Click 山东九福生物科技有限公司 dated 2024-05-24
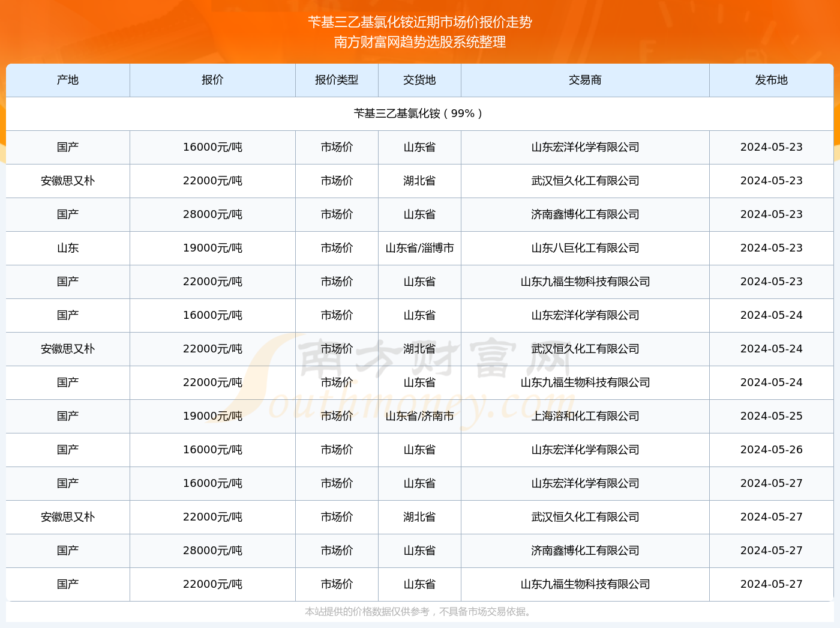 point(585,382)
